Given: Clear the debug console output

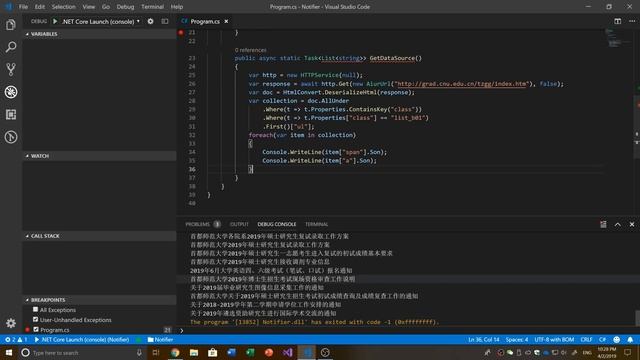Looking at the screenshot, I should click(603, 224).
